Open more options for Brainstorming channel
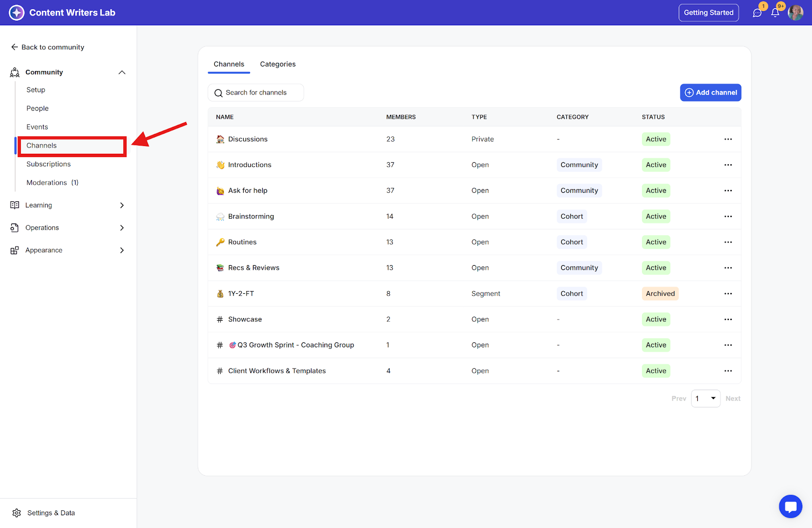Screen dimensions: 812x528 (x=728, y=216)
